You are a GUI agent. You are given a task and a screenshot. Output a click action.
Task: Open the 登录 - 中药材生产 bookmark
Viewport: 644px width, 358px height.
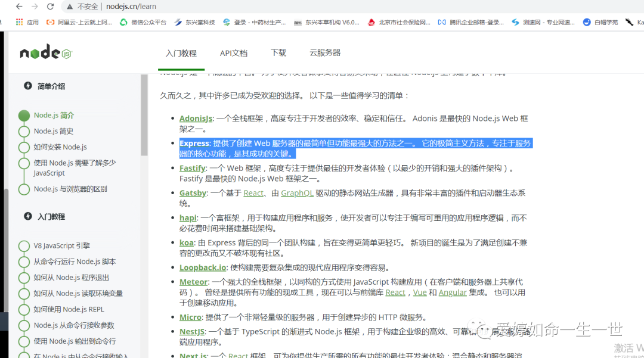point(255,22)
